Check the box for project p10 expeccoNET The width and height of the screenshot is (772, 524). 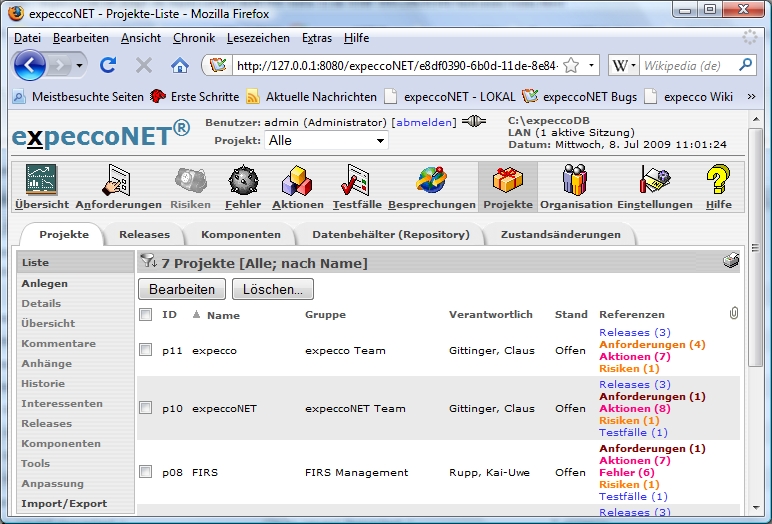click(x=145, y=408)
